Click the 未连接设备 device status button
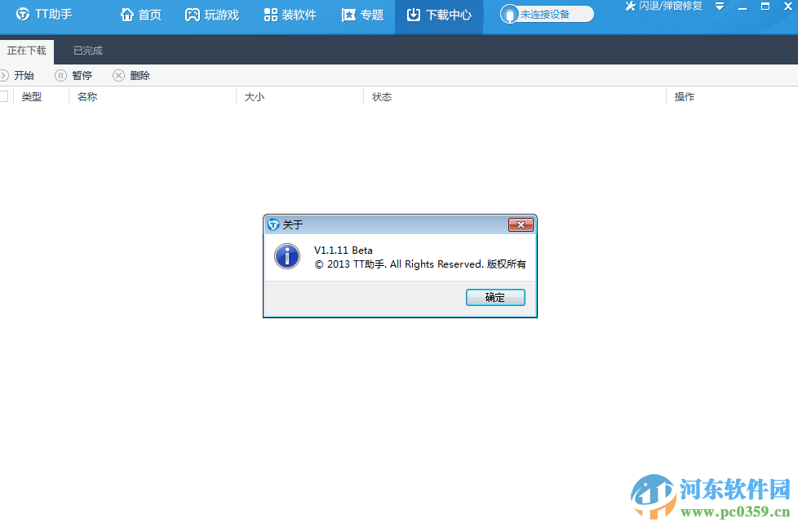Viewport: 798px width, 532px height. [548, 14]
